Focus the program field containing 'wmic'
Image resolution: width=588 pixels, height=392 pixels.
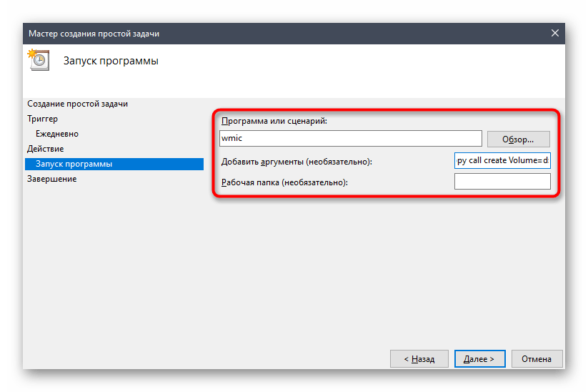pyautogui.click(x=352, y=139)
